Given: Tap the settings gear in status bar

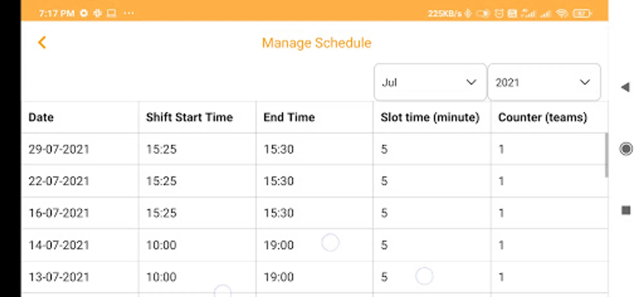Looking at the screenshot, I should click(x=84, y=13).
